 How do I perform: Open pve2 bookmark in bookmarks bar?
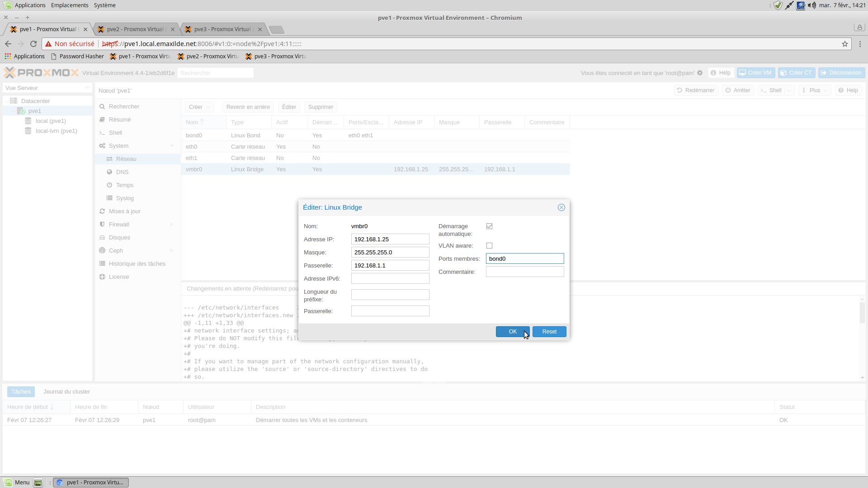click(x=208, y=56)
